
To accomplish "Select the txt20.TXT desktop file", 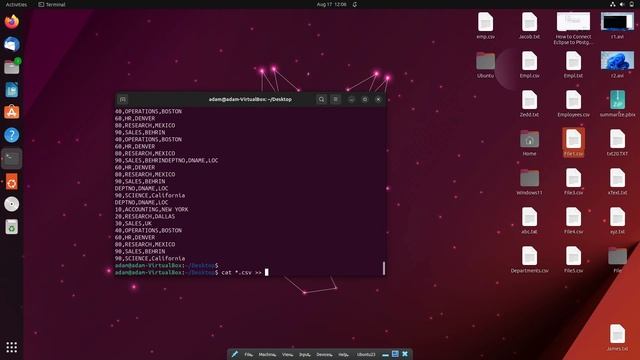I will pyautogui.click(x=617, y=142).
